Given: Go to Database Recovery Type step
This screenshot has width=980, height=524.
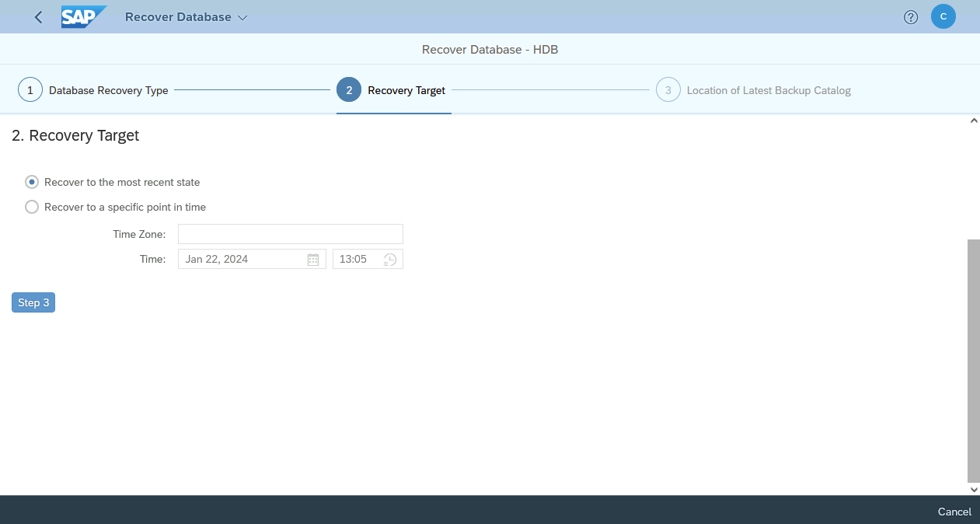Looking at the screenshot, I should (x=108, y=90).
